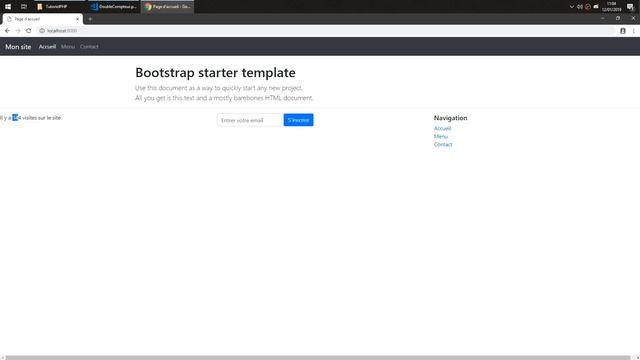
Task: Open Menu in the top navbar
Action: pyautogui.click(x=68, y=47)
